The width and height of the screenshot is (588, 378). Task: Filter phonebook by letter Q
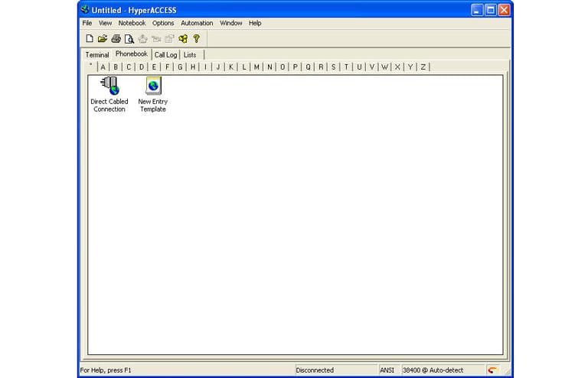pos(308,67)
